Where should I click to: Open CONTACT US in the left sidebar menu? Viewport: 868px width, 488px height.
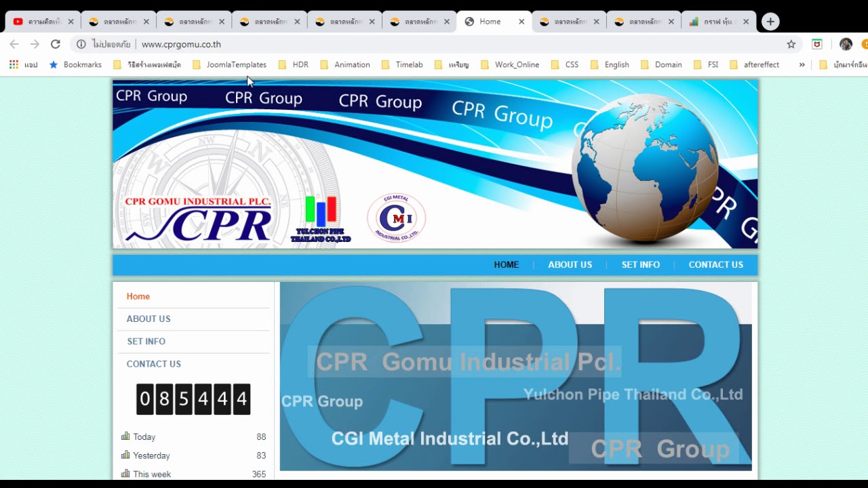coord(154,364)
